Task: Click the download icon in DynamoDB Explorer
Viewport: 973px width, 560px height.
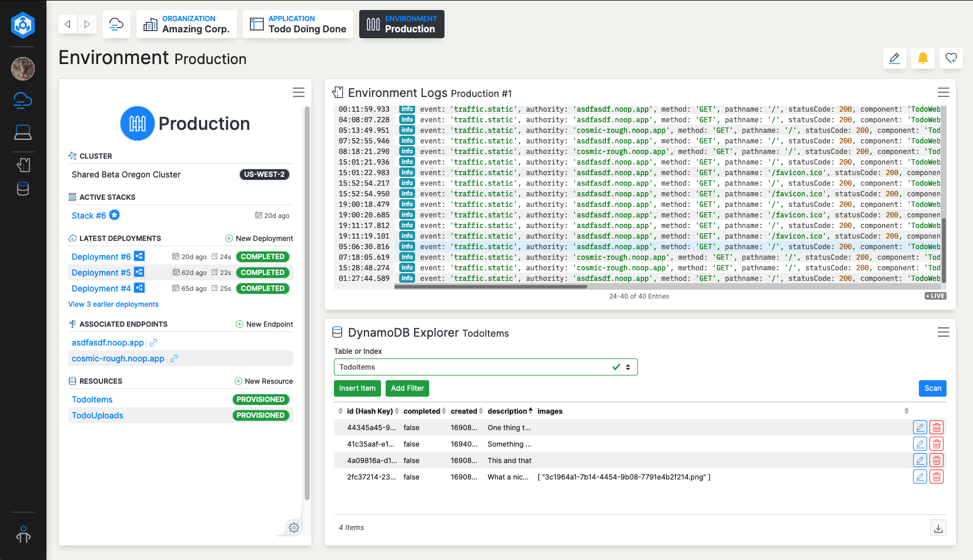Action: coord(938,528)
